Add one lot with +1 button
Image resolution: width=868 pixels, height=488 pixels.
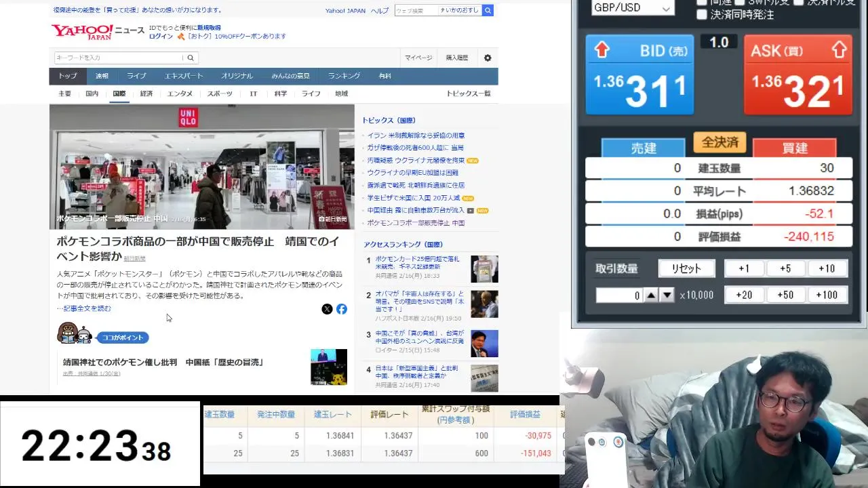coord(744,268)
